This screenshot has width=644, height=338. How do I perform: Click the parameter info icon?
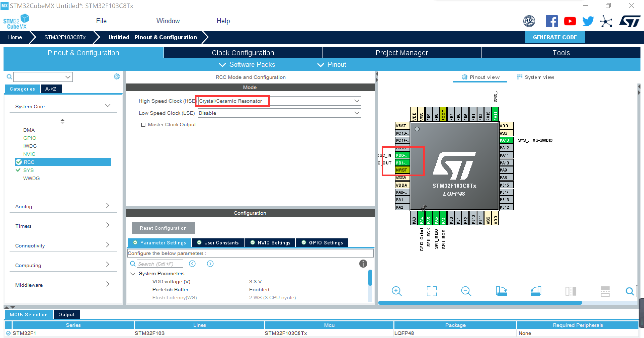pos(363,264)
